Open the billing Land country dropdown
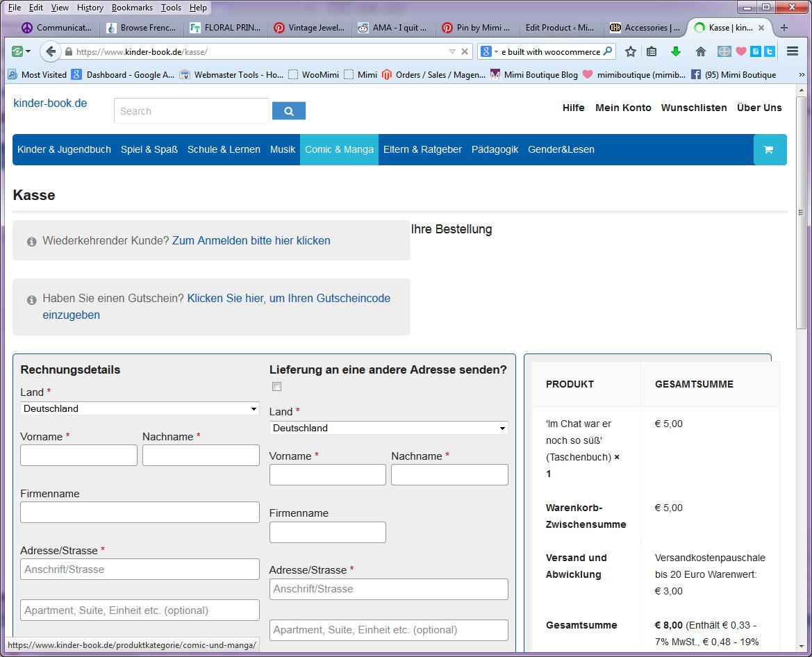Screen dimensions: 812x657 point(140,408)
